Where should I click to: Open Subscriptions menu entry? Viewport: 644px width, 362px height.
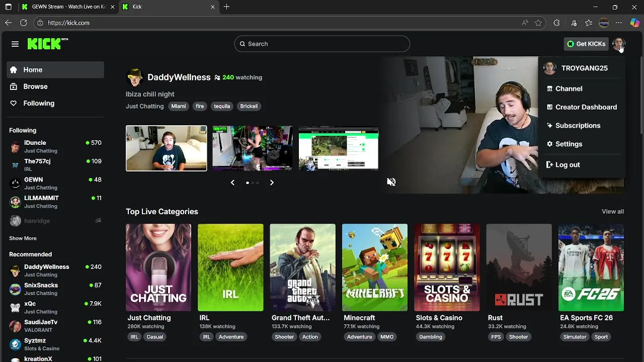tap(582, 126)
